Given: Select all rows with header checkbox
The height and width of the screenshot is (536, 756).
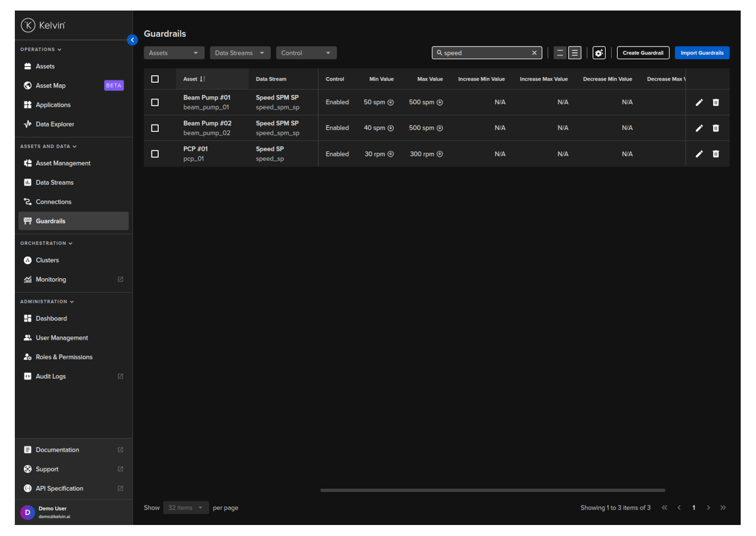Looking at the screenshot, I should tap(155, 79).
